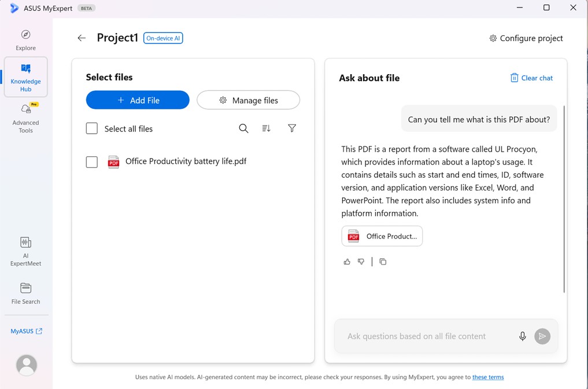588x389 pixels.
Task: Open the file filter funnel icon
Action: (x=292, y=129)
